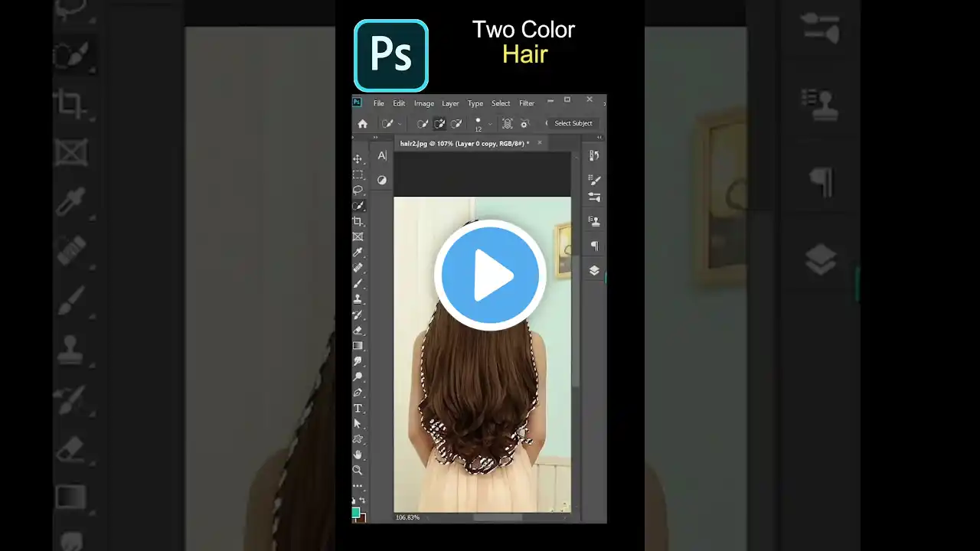Enable Subtract from Selection mode
Screen dimensions: 980x551
(456, 123)
